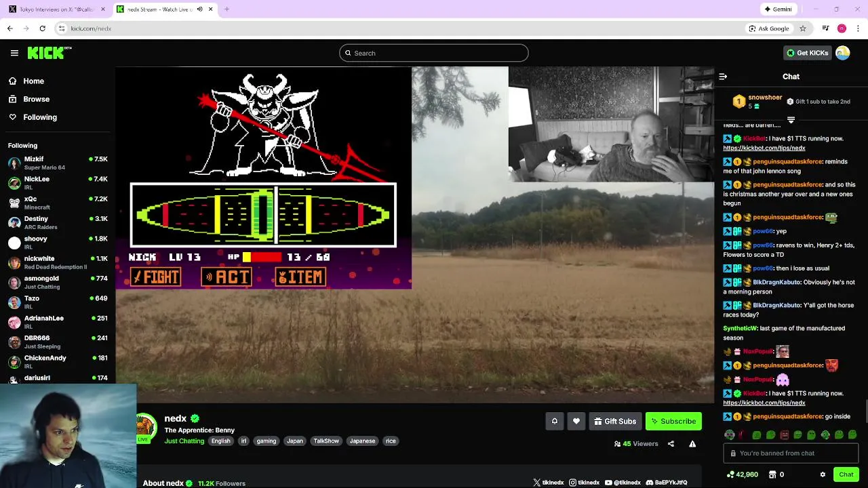The width and height of the screenshot is (868, 488).
Task: Toggle follow heart button
Action: [576, 421]
